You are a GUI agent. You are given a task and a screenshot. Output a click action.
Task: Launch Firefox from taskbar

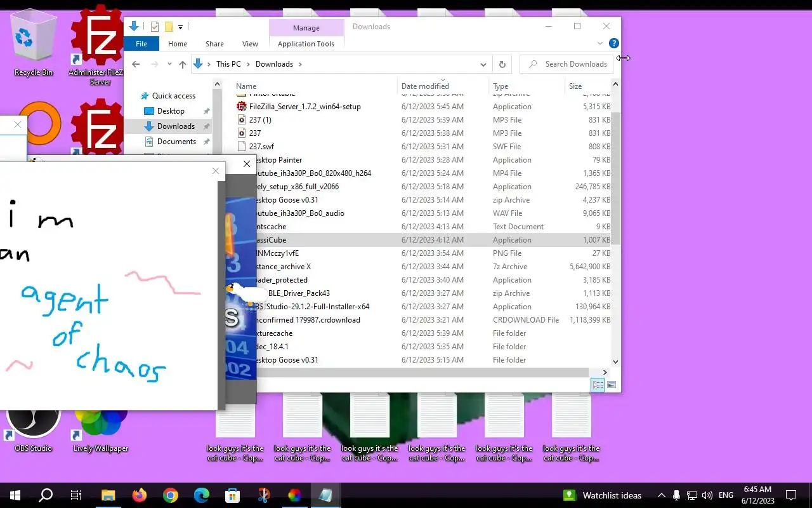coord(139,495)
